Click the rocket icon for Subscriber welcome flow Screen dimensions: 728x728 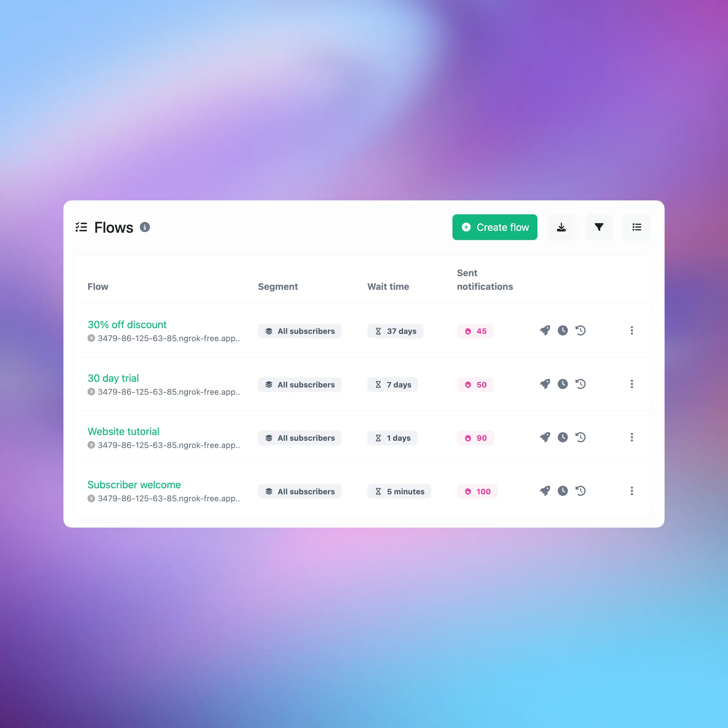coord(545,491)
